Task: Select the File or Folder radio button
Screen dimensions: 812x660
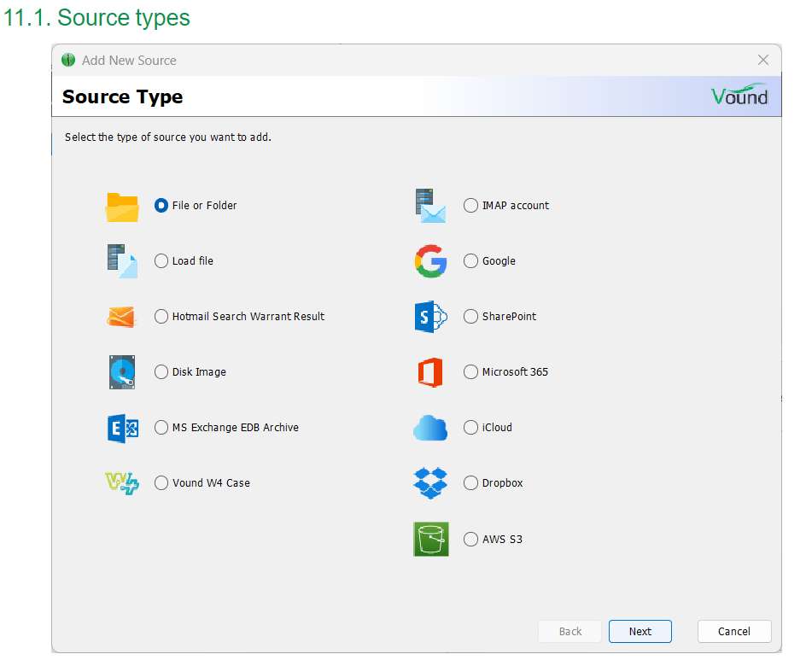Action: pos(161,206)
